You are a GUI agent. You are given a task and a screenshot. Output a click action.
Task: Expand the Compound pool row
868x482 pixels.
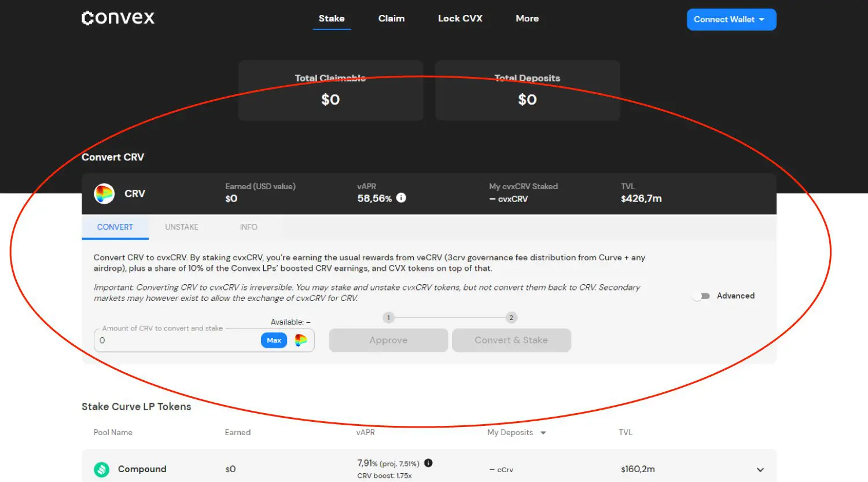click(760, 470)
